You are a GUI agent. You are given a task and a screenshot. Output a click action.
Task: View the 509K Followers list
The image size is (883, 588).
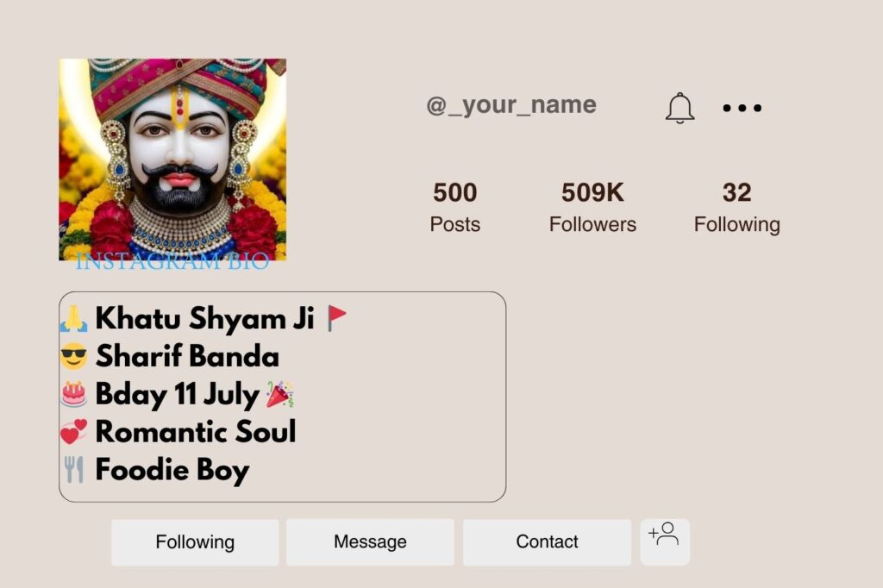(x=592, y=207)
